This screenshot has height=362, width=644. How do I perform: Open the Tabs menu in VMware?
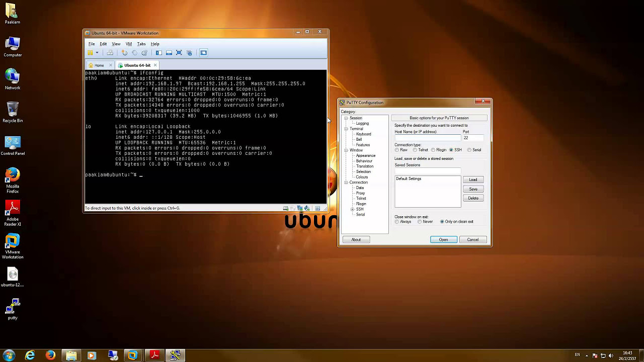pyautogui.click(x=141, y=44)
